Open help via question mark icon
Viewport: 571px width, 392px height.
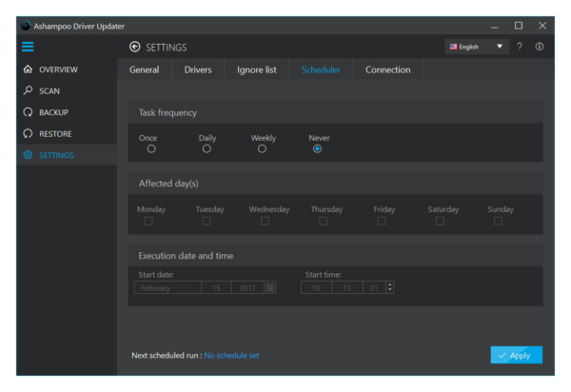pyautogui.click(x=520, y=47)
